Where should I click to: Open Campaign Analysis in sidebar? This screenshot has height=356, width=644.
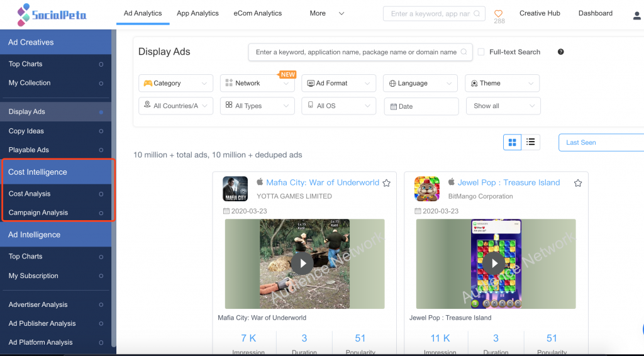point(55,213)
